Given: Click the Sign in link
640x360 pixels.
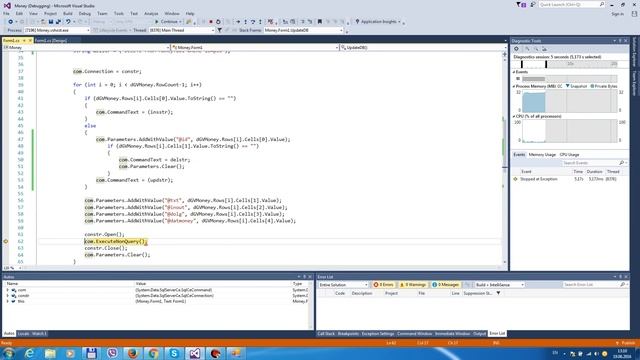Looking at the screenshot, I should click(617, 14).
